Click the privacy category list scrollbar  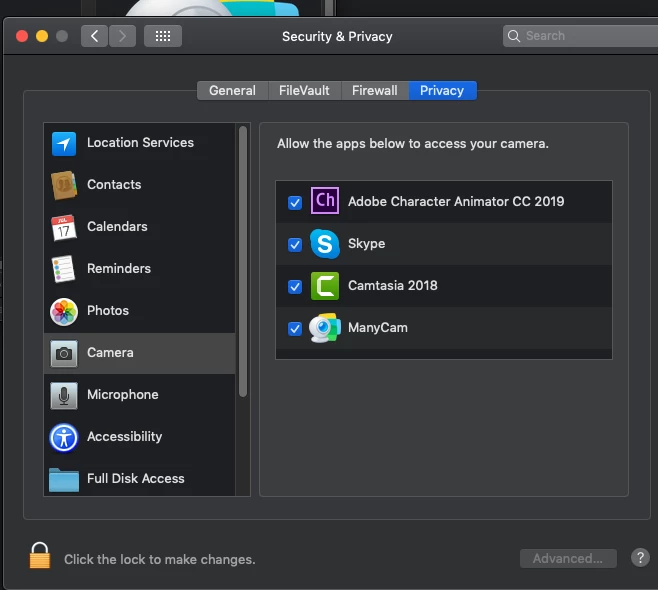pyautogui.click(x=243, y=261)
